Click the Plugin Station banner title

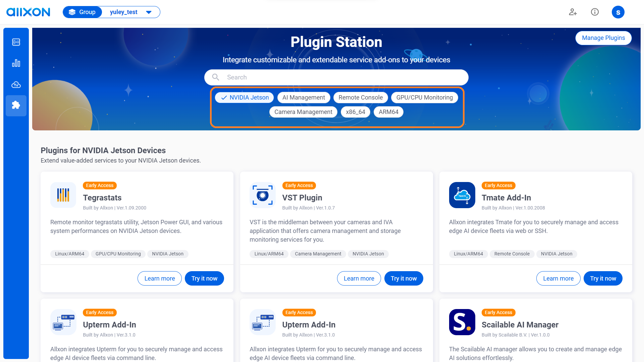pos(336,42)
